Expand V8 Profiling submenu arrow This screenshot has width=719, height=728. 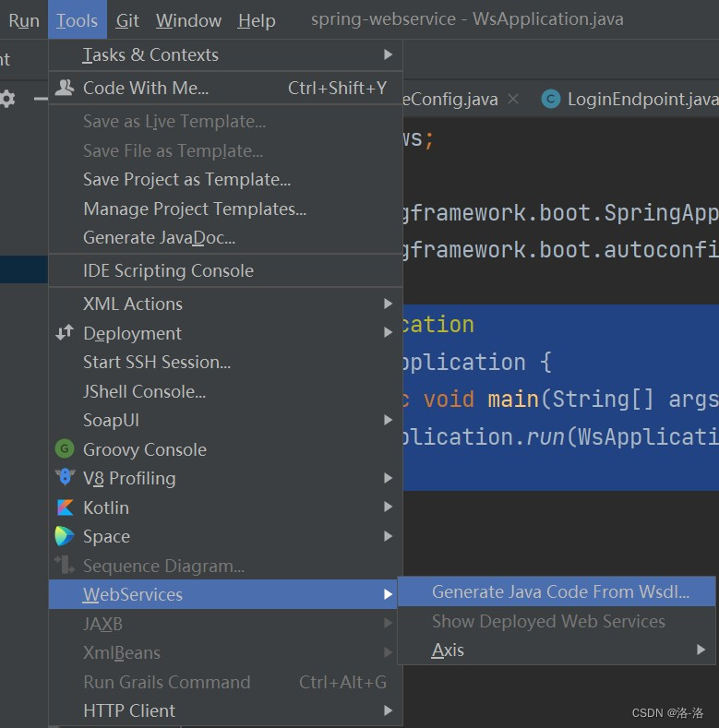(x=388, y=478)
